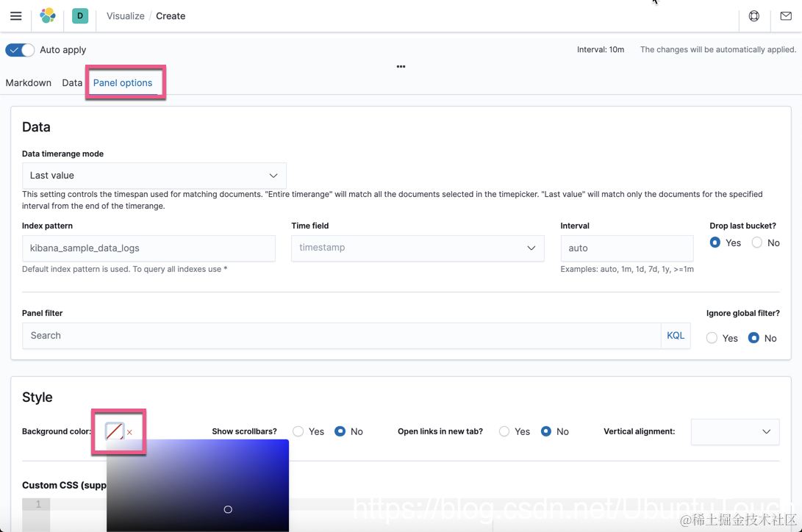
Task: Click the Background color swatch
Action: 115,431
